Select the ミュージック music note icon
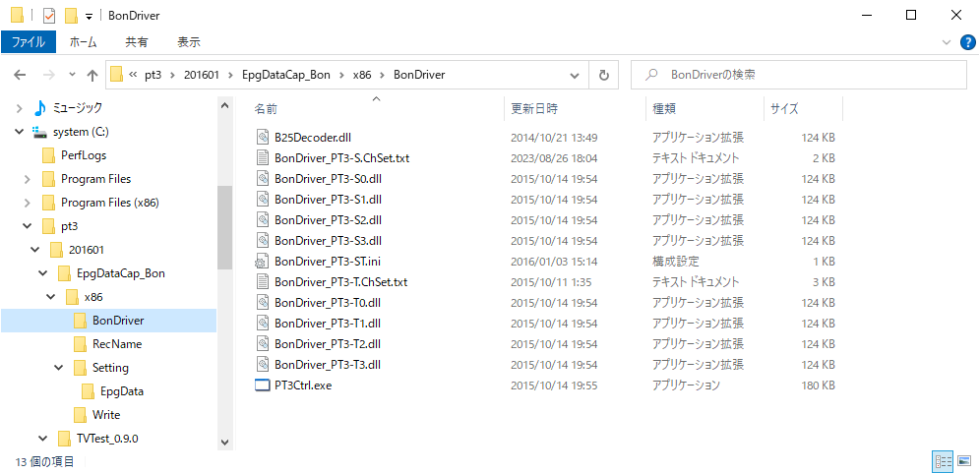Viewport: 980px width, 474px height. pos(39,108)
